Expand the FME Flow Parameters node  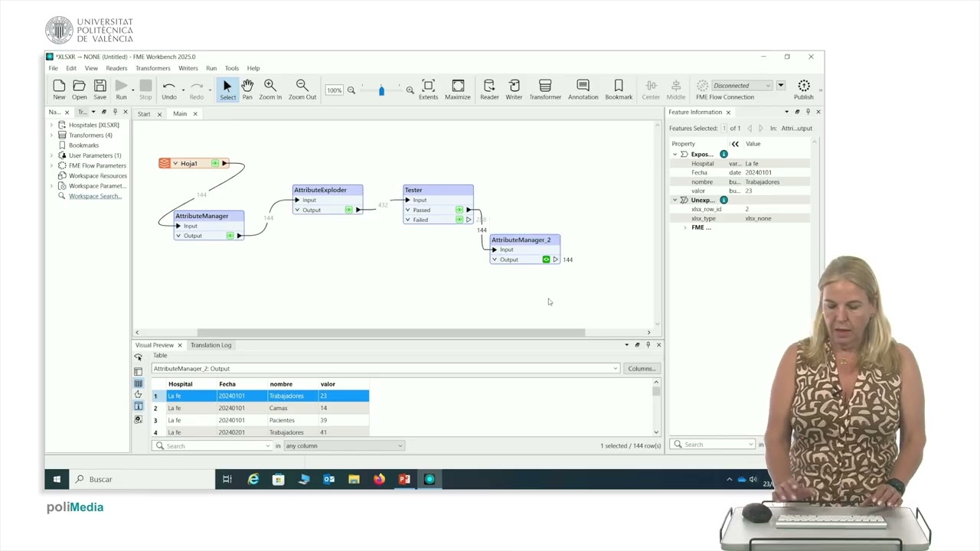point(52,165)
